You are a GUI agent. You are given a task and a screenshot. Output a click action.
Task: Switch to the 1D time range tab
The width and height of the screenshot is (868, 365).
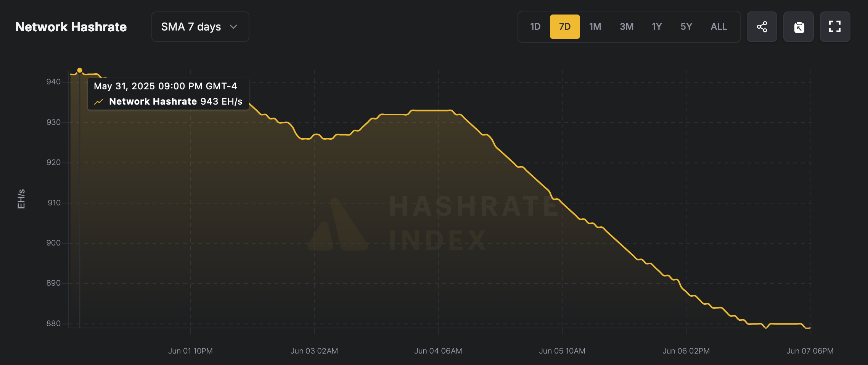click(x=535, y=26)
